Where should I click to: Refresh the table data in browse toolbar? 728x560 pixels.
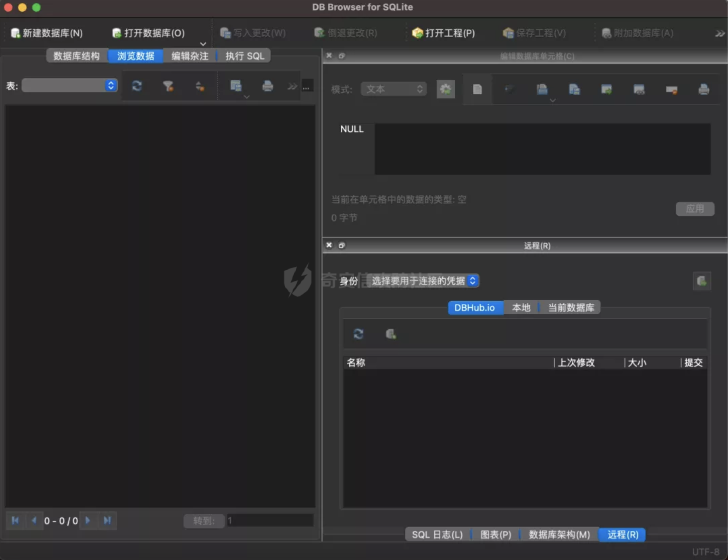(x=137, y=86)
